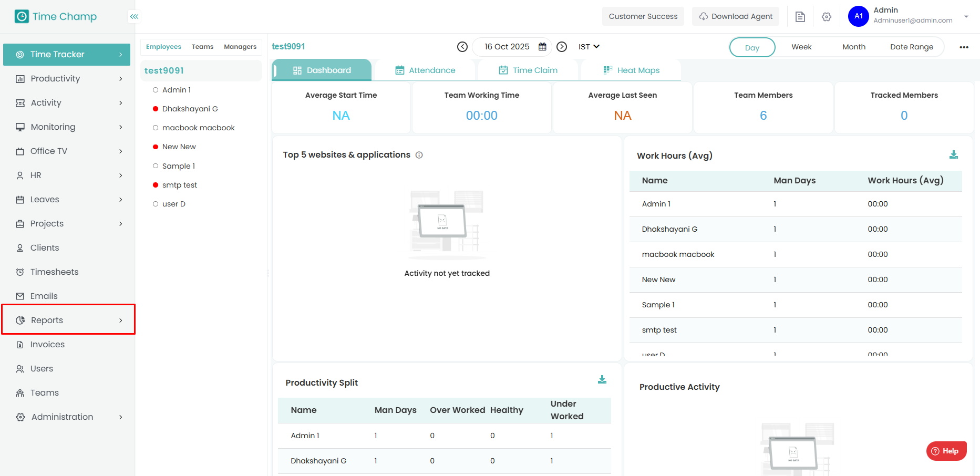Switch to Date Range view
This screenshot has width=980, height=476.
coord(912,47)
